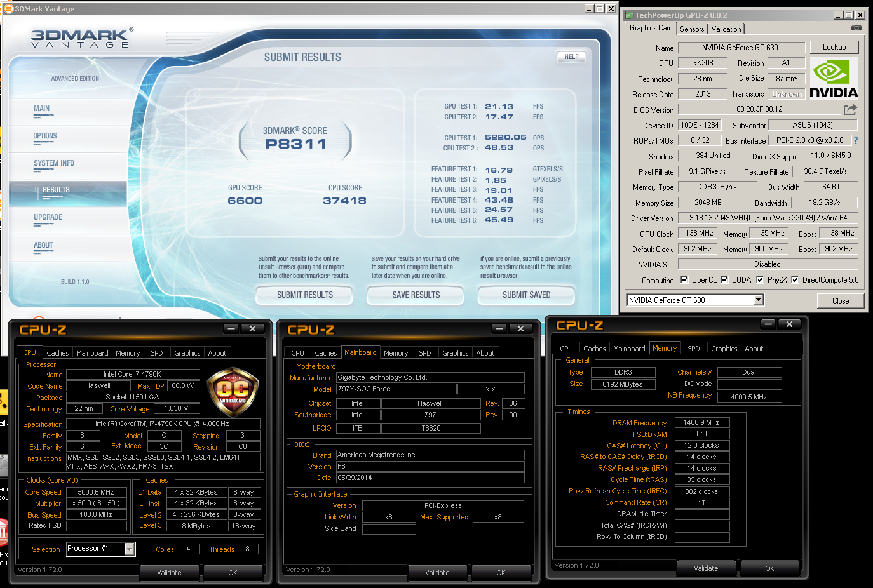Viewport: 873px width, 588px height.
Task: Click Validate in the CPU-Z Memory window
Action: 706,568
